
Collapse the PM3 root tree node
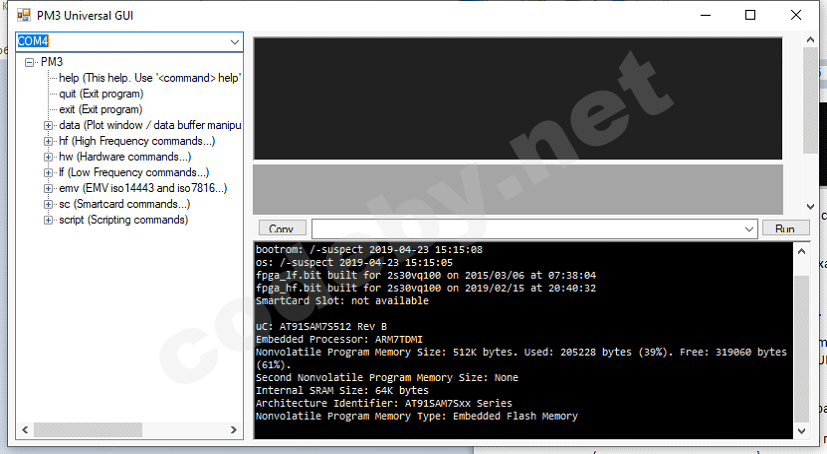tap(30, 62)
